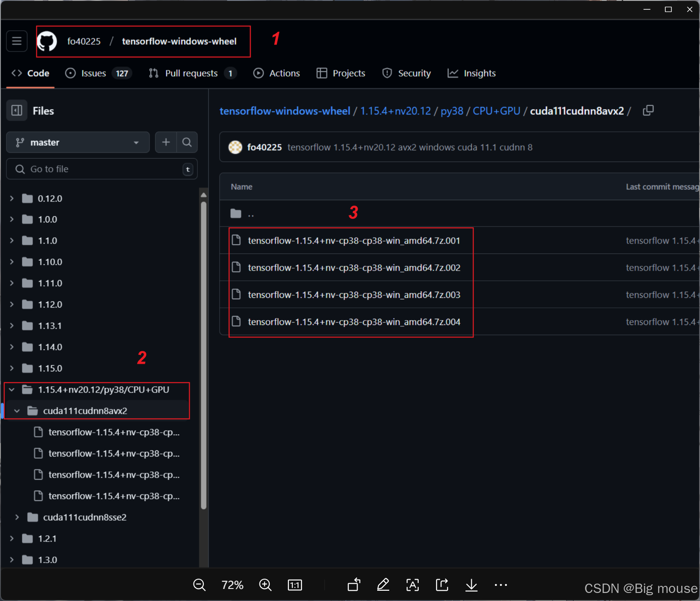Collapse the Files side panel icon
This screenshot has height=601, width=700.
coord(17,111)
